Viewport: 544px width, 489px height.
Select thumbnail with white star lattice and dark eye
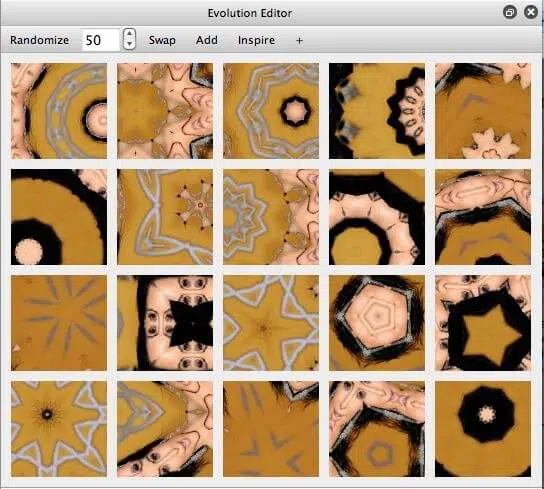point(59,429)
